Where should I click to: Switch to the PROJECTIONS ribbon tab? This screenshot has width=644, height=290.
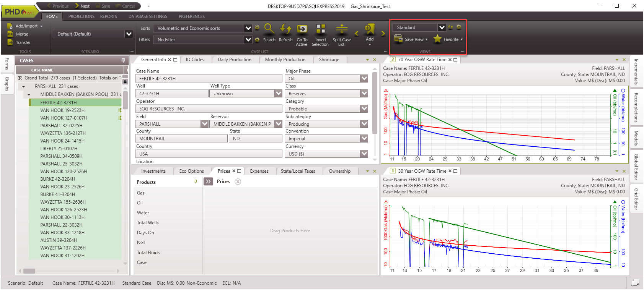pos(81,16)
